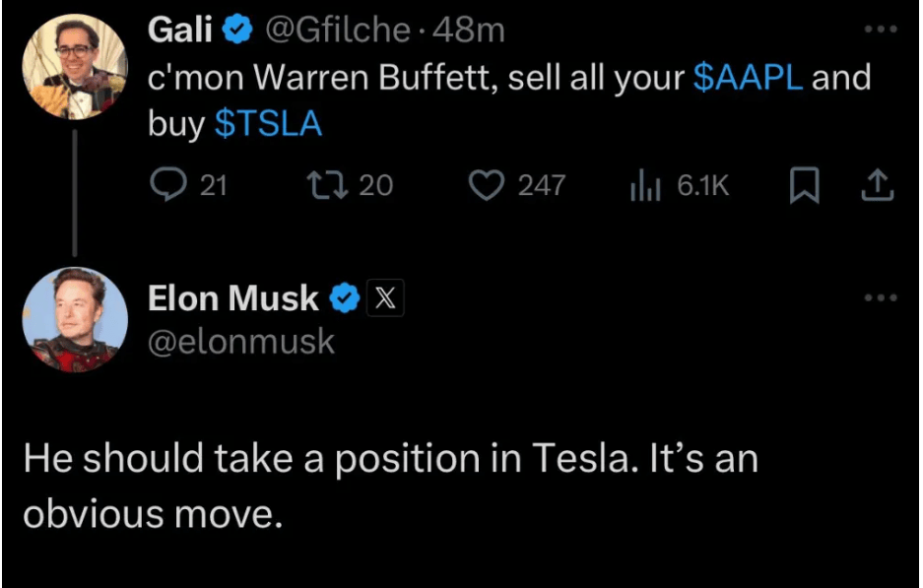The height and width of the screenshot is (588, 923).
Task: Open more options on Elon Musk's tweet
Action: [x=880, y=297]
